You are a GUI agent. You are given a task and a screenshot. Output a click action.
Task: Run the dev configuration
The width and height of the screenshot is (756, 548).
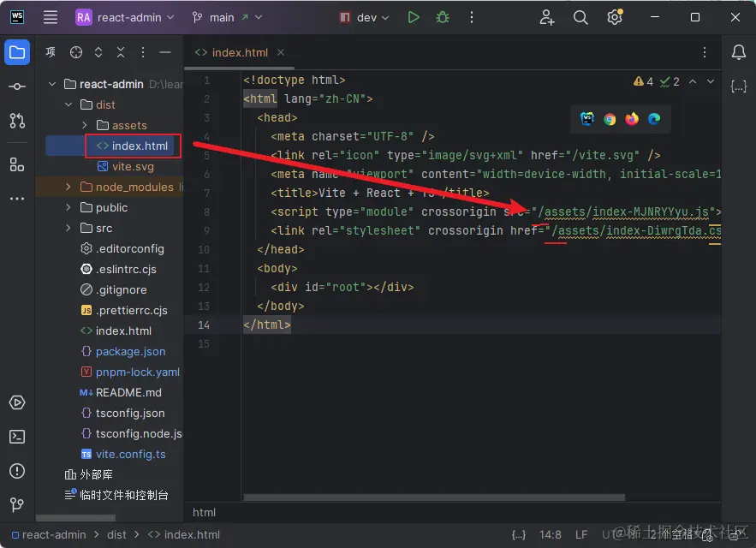414,17
